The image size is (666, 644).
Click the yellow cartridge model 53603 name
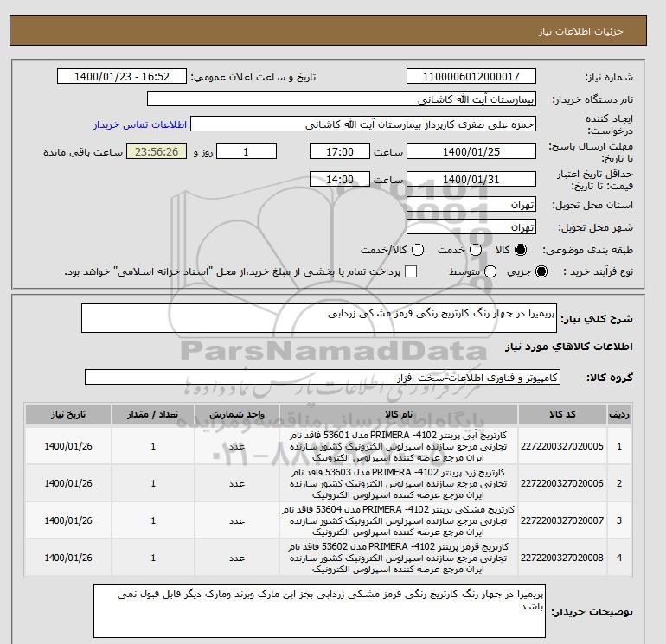pyautogui.click(x=399, y=483)
